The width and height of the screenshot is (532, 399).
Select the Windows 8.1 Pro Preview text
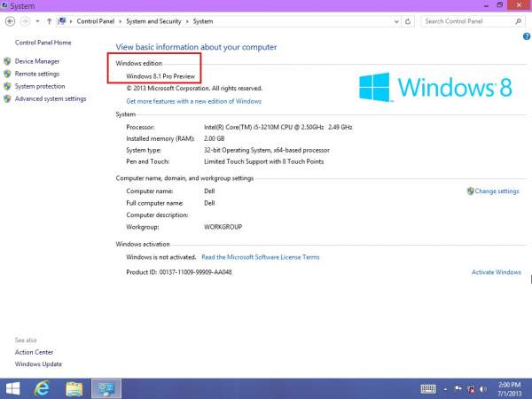click(x=160, y=76)
